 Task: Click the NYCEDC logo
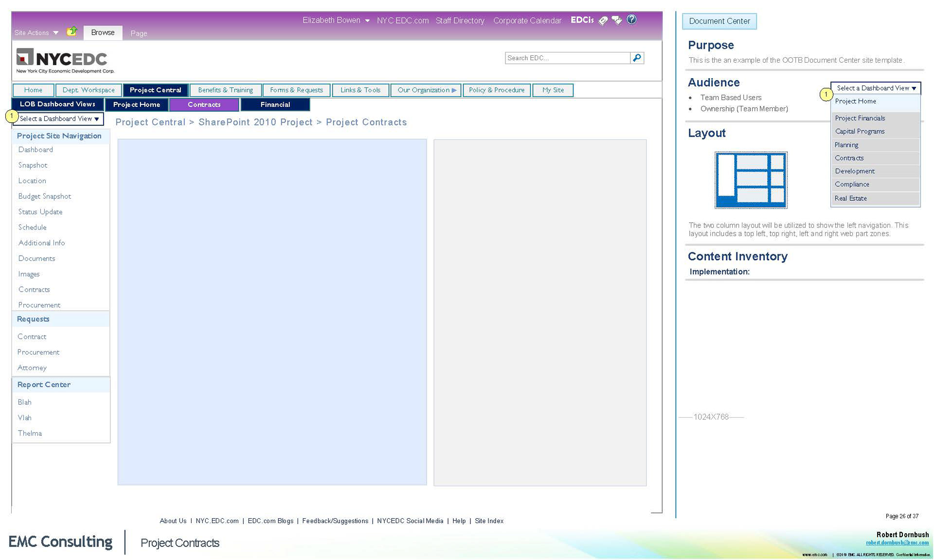[65, 60]
